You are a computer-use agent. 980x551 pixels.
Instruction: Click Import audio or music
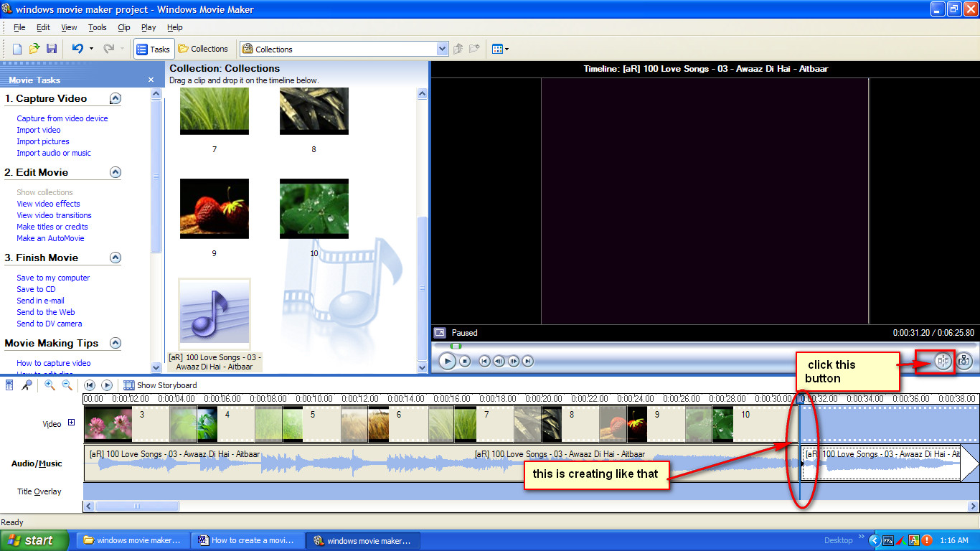[x=54, y=153]
